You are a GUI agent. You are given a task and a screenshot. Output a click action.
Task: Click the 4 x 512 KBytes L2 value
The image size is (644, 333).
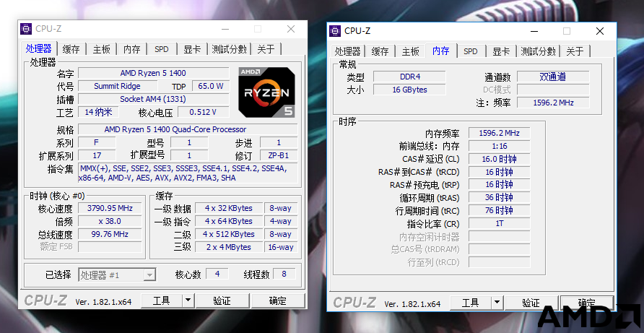pyautogui.click(x=229, y=234)
